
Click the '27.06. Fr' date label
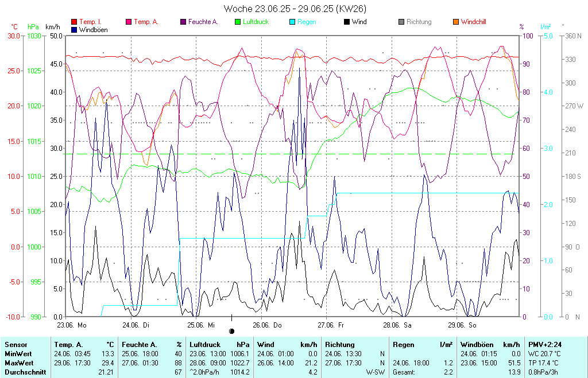click(331, 325)
